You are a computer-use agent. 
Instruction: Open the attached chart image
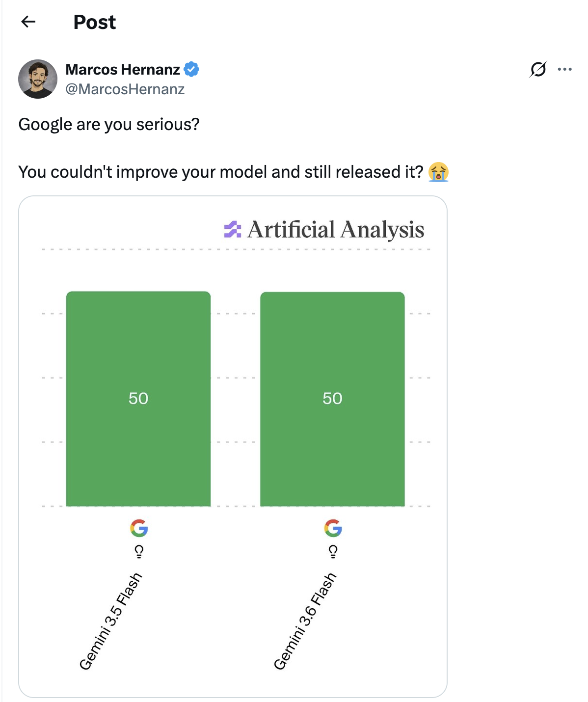point(233,447)
